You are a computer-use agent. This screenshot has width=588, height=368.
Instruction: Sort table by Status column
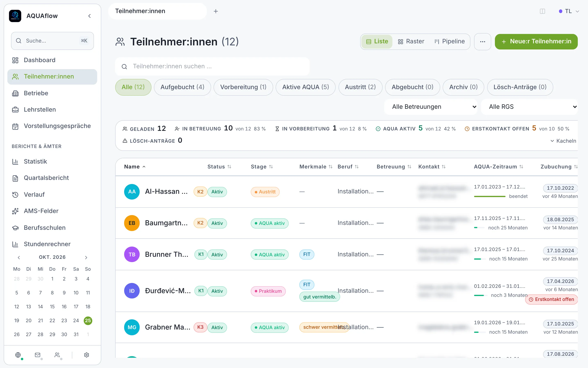[x=219, y=167]
